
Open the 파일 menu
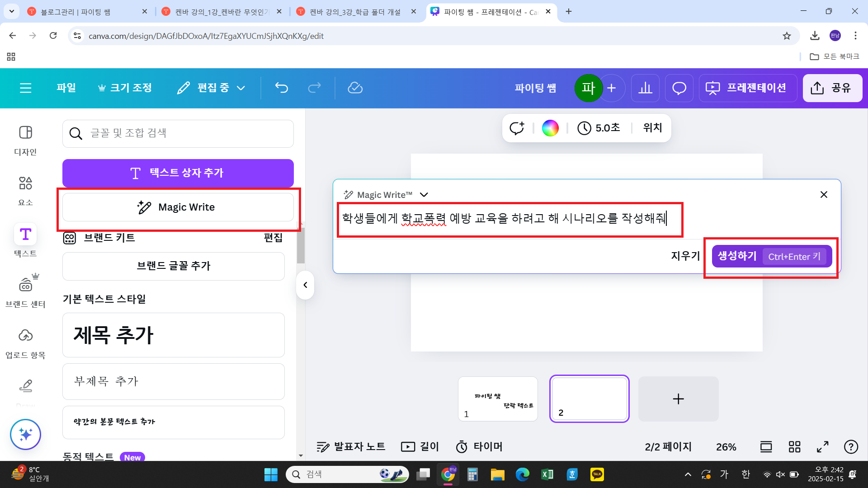(66, 88)
